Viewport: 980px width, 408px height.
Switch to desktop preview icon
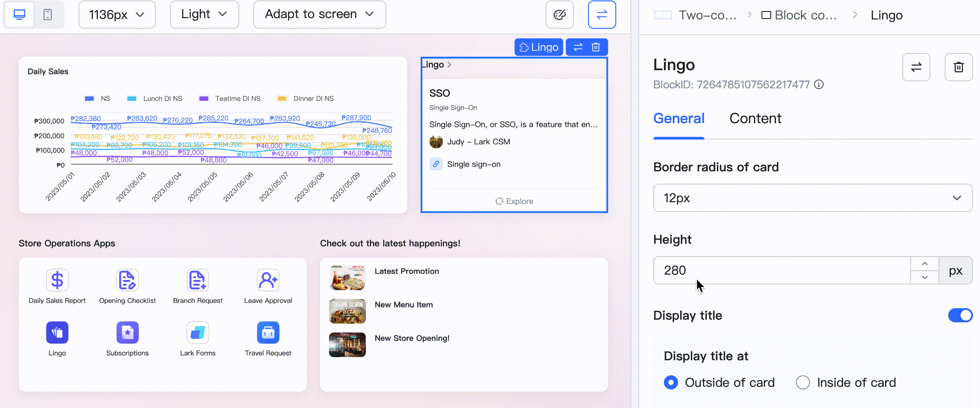[x=19, y=15]
